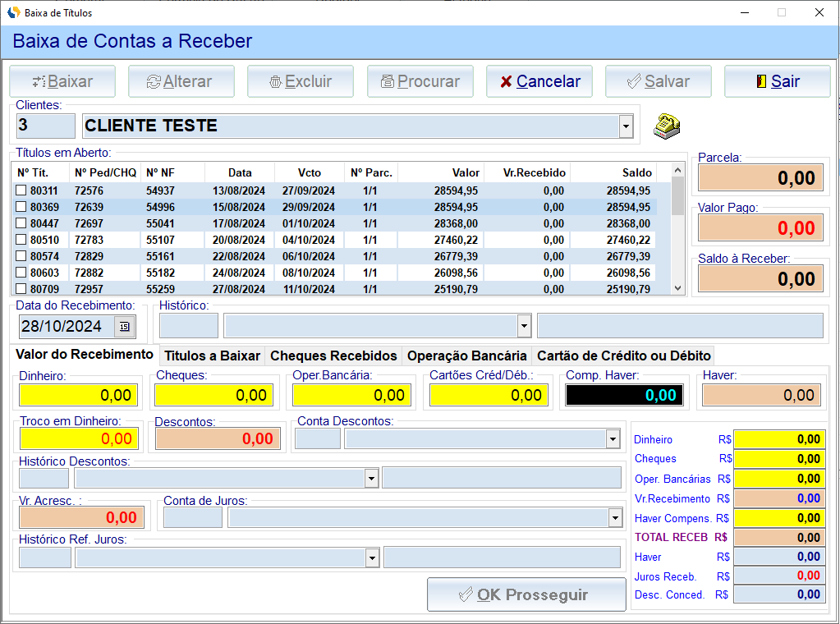Click the Baixar toolbar button
The height and width of the screenshot is (624, 840).
pyautogui.click(x=62, y=81)
